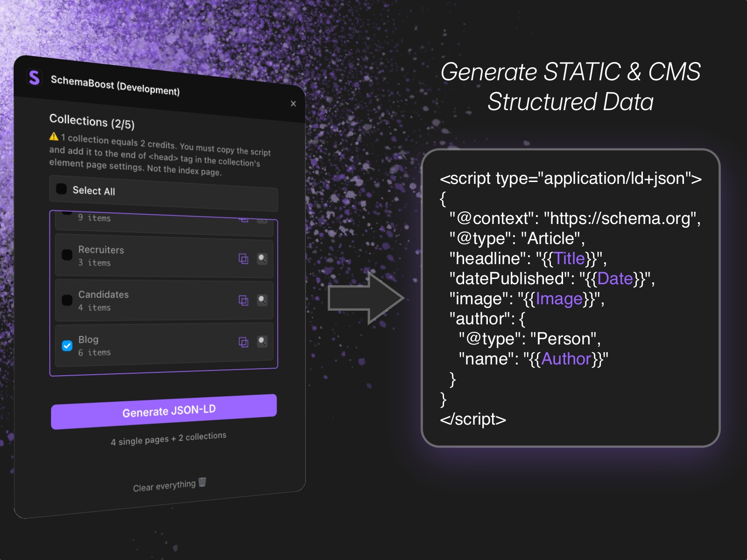Close the SchemaBoost dialog with the X

click(293, 104)
